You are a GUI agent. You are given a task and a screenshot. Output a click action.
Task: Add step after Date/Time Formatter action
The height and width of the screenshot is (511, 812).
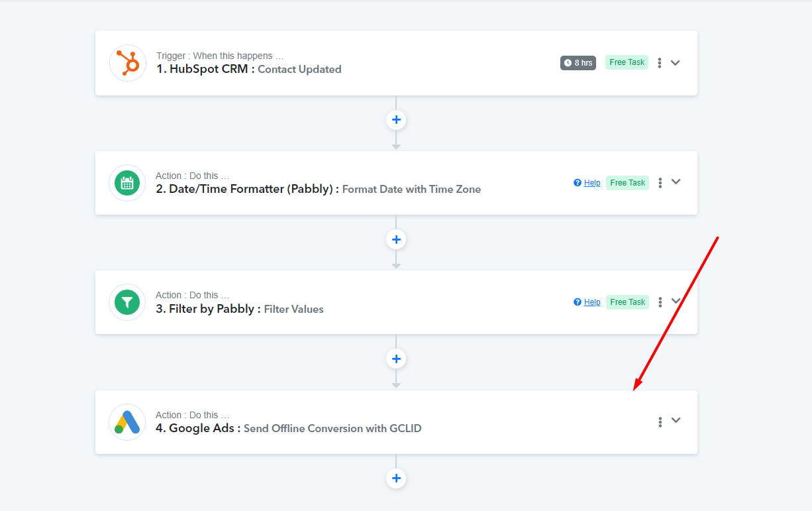(x=396, y=239)
